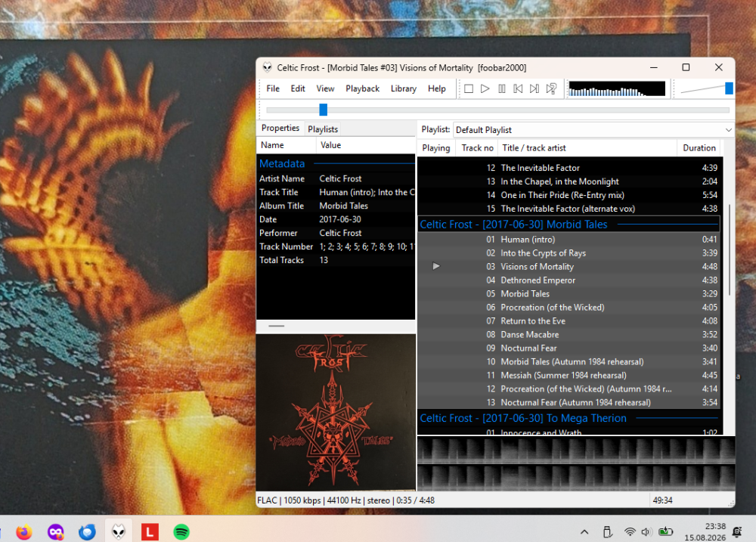Viewport: 756px width, 542px height.
Task: Skip to the previous track
Action: coord(519,88)
